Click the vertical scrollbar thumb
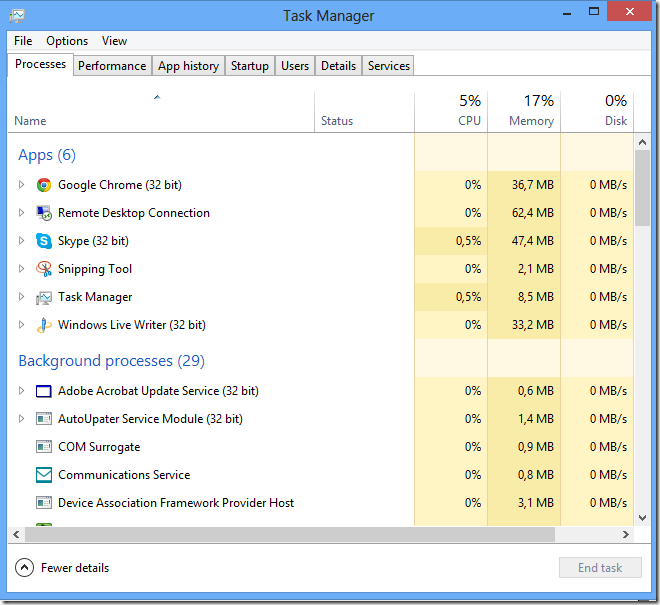660x605 pixels. tap(642, 188)
